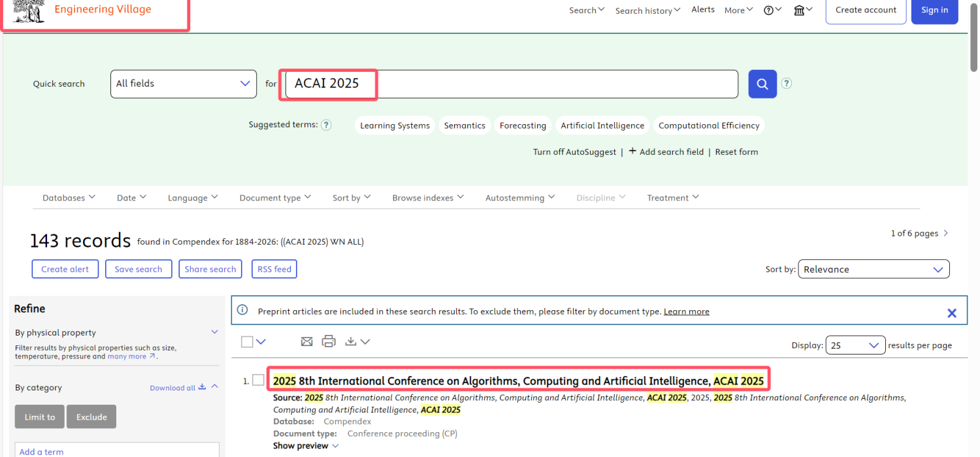Select suggested term Forecasting
This screenshot has width=980, height=457.
tap(523, 125)
